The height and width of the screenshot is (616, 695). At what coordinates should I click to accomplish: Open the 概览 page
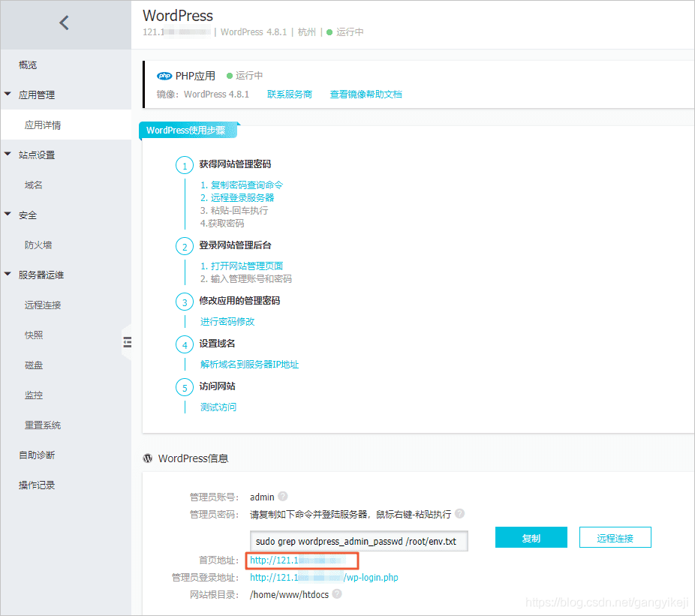pyautogui.click(x=27, y=65)
